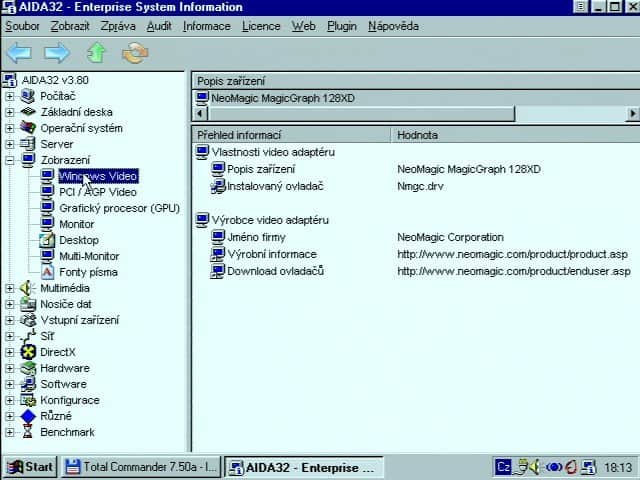Click the Různé blue diamond icon
This screenshot has height=480, width=640.
coord(28,416)
